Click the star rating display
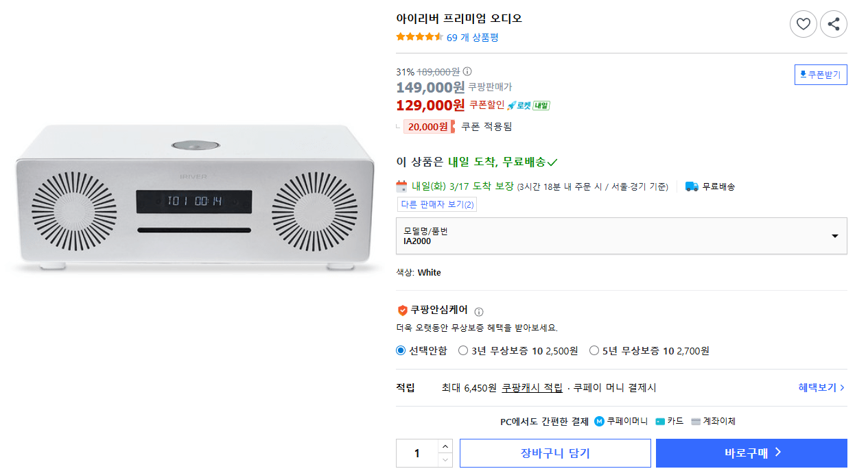 pyautogui.click(x=419, y=37)
